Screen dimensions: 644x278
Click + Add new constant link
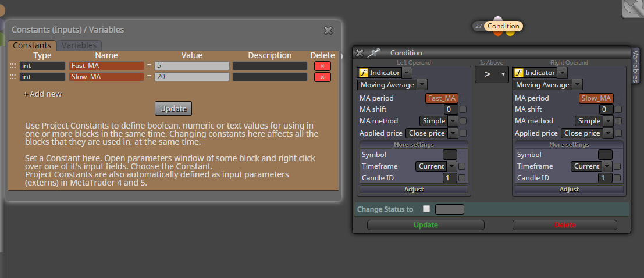click(42, 94)
